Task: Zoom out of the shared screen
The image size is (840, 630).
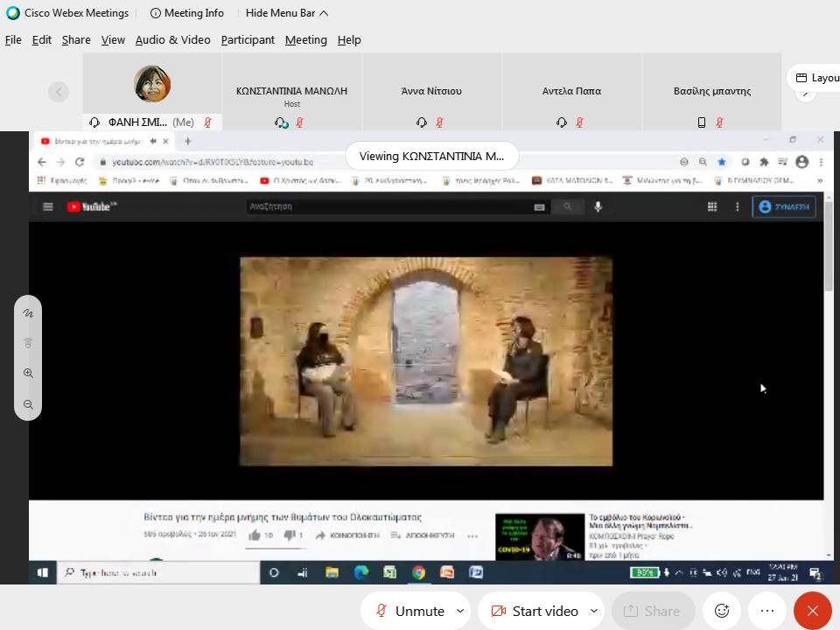Action: tap(28, 404)
